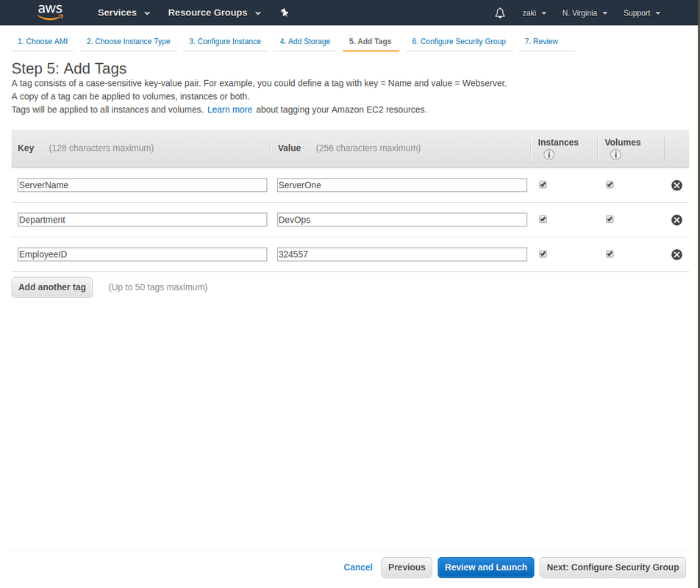Click Review and Launch button
700x588 pixels.
coord(486,567)
